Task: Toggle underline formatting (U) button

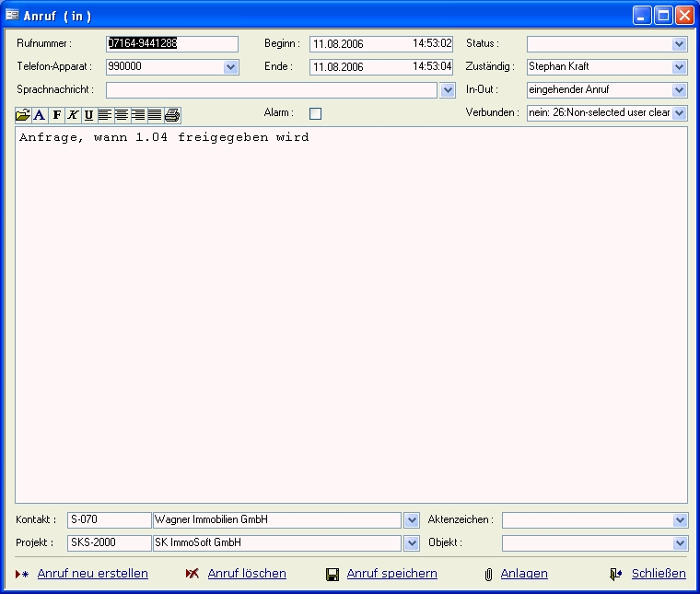Action: 88,115
